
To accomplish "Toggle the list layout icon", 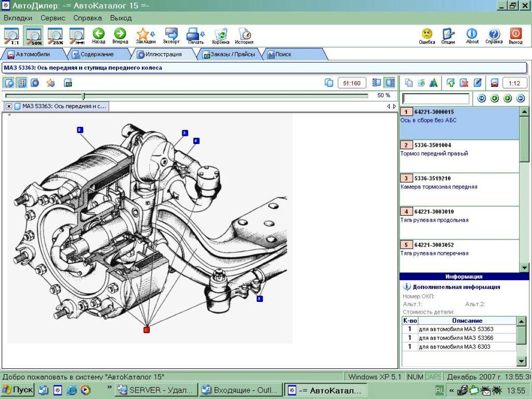I will (377, 82).
